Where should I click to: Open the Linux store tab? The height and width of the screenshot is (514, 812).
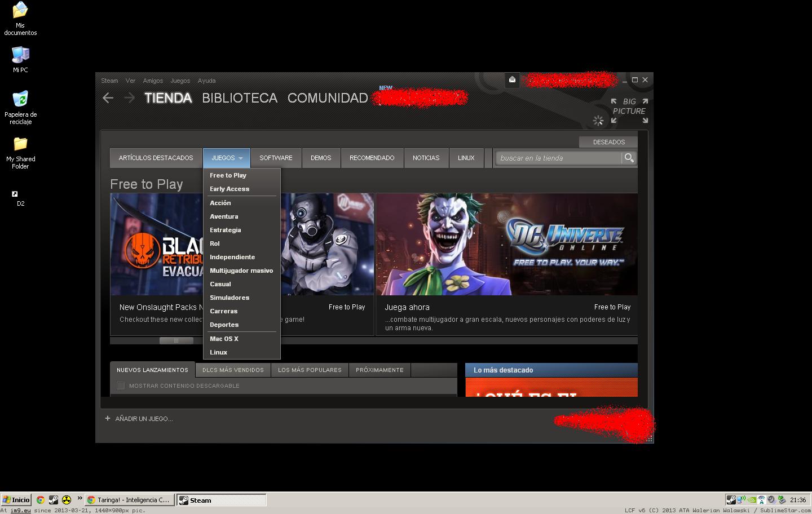point(466,158)
